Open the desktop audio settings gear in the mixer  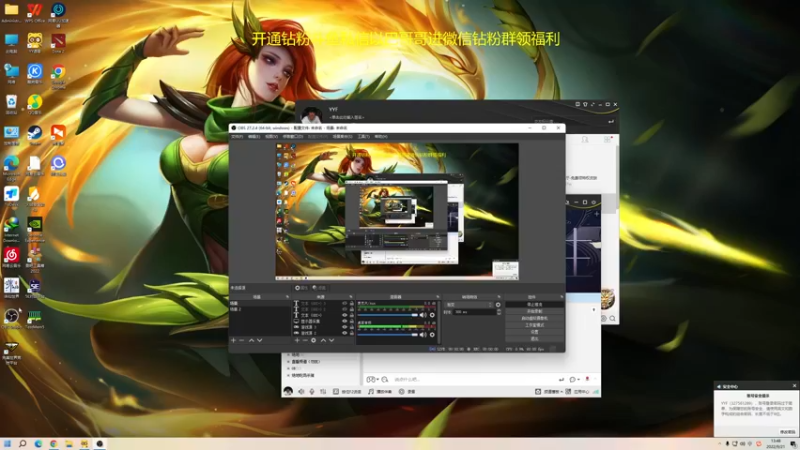(432, 335)
